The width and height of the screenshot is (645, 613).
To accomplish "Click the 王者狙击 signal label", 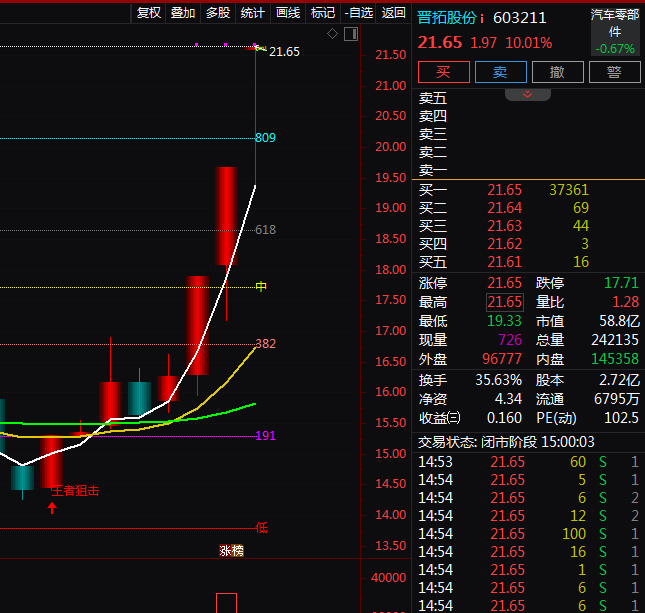I will [x=75, y=491].
